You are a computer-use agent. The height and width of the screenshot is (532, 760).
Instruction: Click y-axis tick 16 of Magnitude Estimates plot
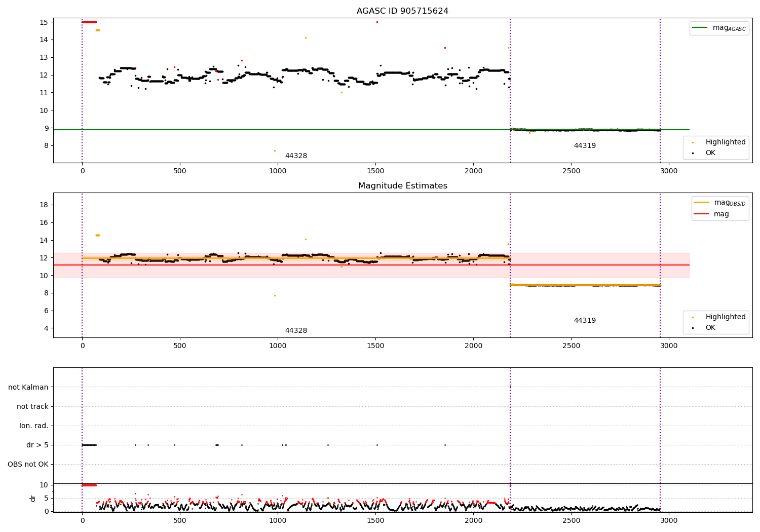click(44, 222)
